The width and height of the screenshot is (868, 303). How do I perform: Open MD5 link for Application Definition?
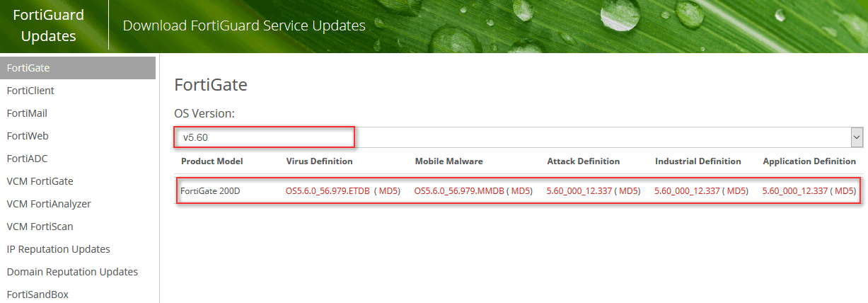(x=844, y=191)
